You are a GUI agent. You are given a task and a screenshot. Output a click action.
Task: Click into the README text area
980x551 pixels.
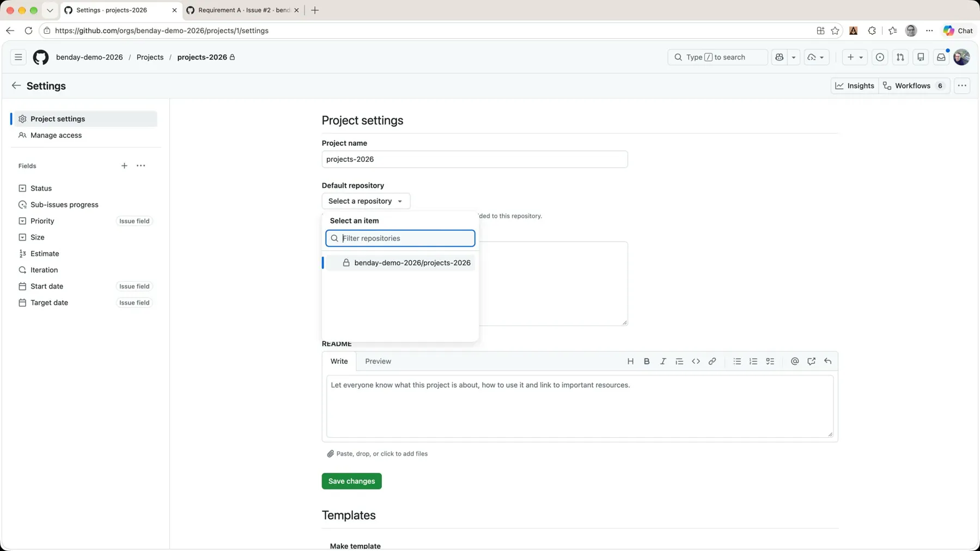[x=580, y=406]
